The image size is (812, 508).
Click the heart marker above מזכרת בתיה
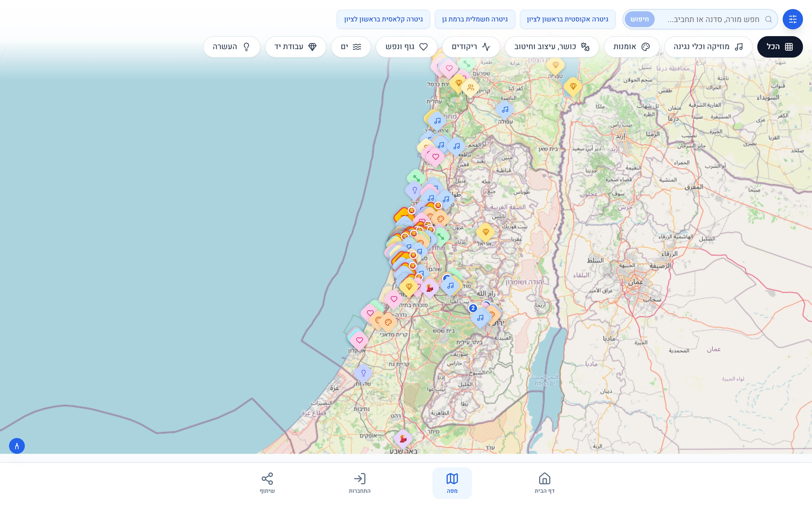[x=394, y=299]
